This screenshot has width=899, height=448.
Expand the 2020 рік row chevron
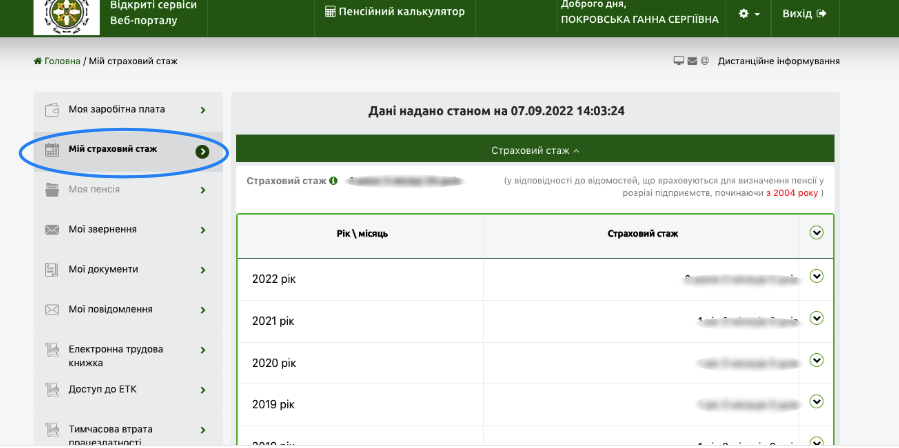point(816,360)
